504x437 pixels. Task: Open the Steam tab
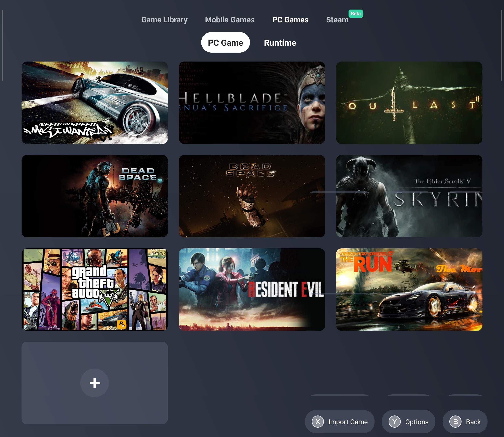[337, 20]
